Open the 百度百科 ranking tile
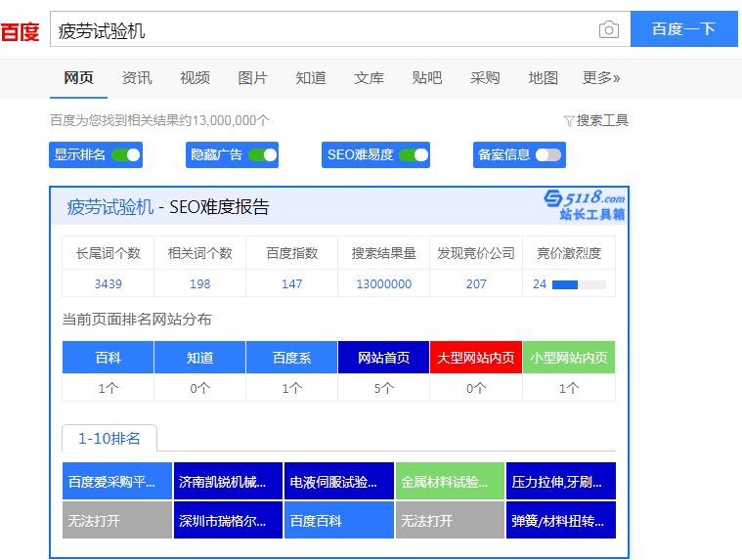742x560 pixels. point(339,520)
